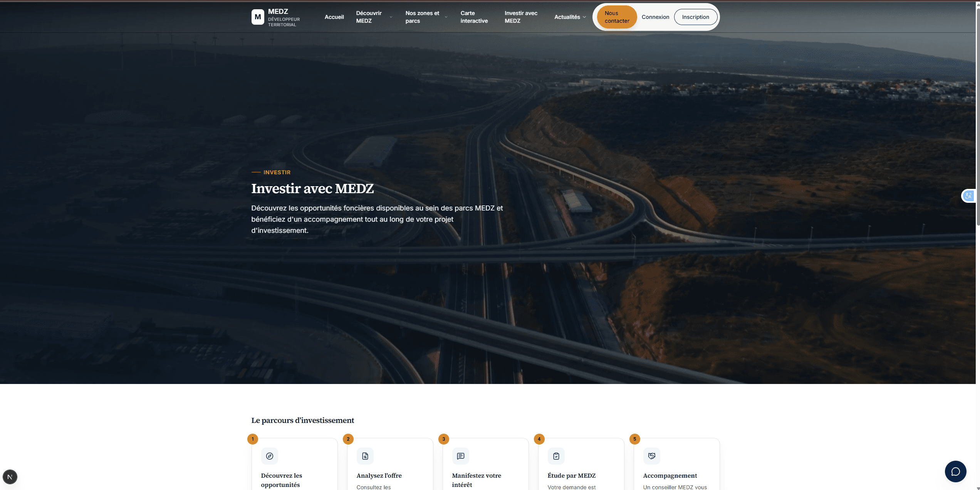980x490 pixels.
Task: Click 'Le parcours d'investissement' heading
Action: pyautogui.click(x=302, y=420)
